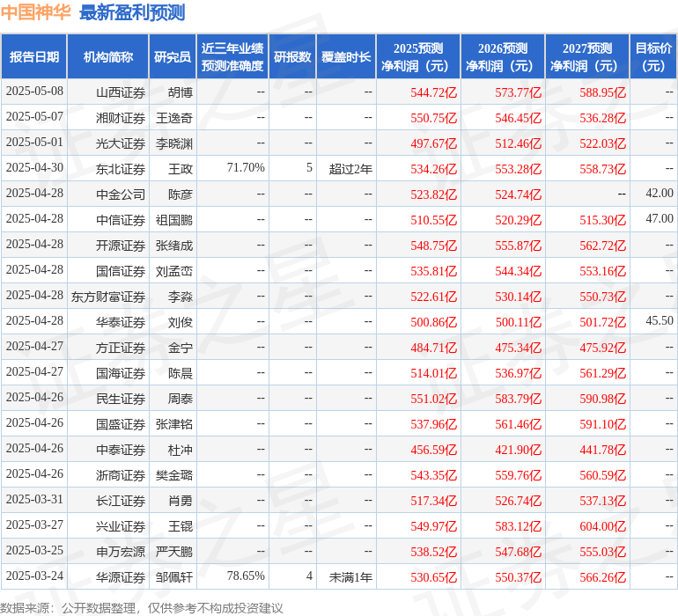Click the 报告日期 column header
This screenshot has width=678, height=616.
click(x=34, y=57)
